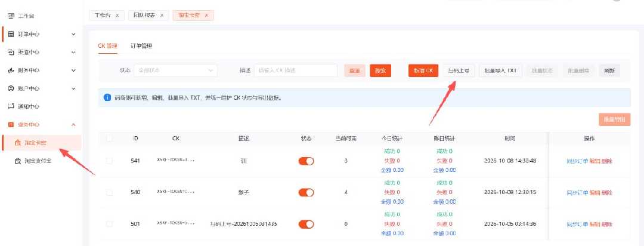Click the 业务中心 sidebar icon
Viewport: 644px width, 246px height.
pos(11,124)
